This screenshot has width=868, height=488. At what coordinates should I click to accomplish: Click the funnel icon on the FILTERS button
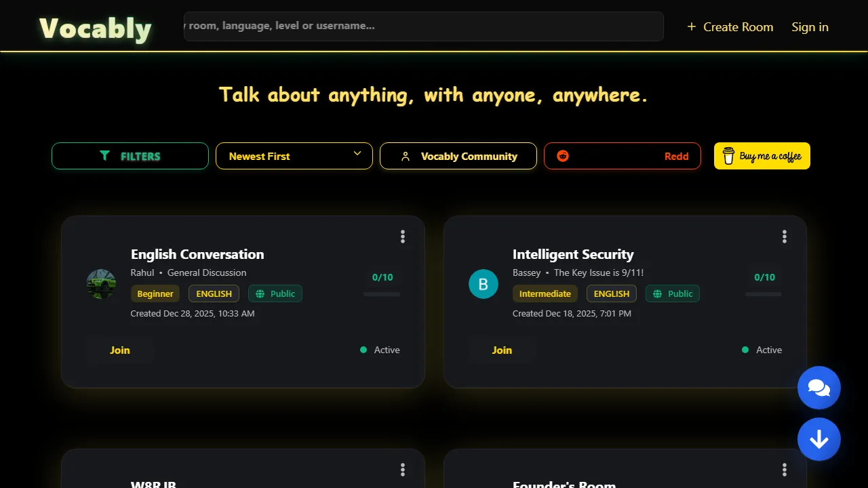(106, 156)
